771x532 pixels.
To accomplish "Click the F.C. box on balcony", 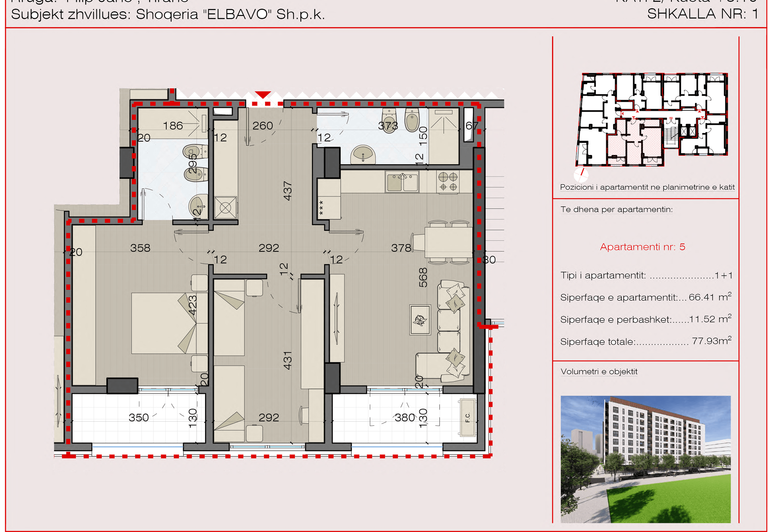I will pos(467,417).
